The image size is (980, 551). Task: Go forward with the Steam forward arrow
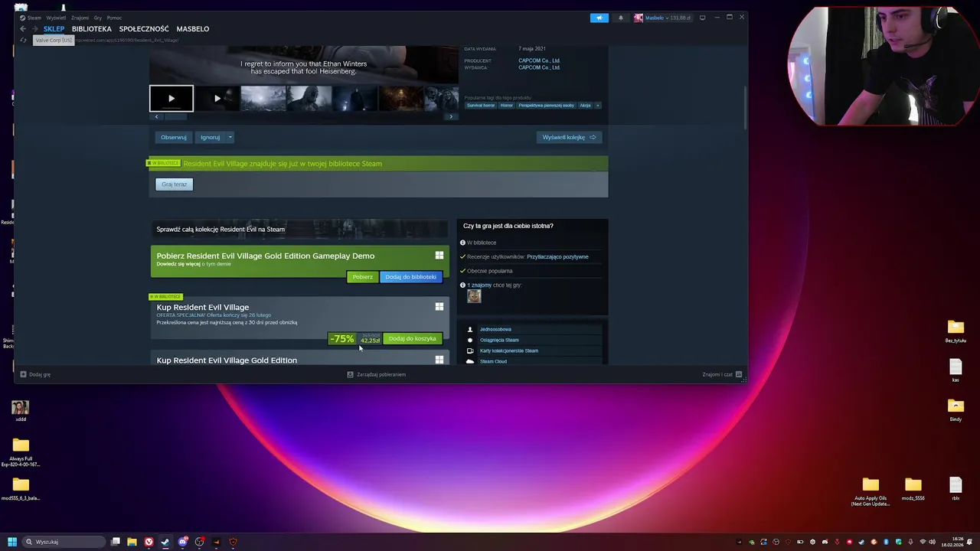point(34,29)
